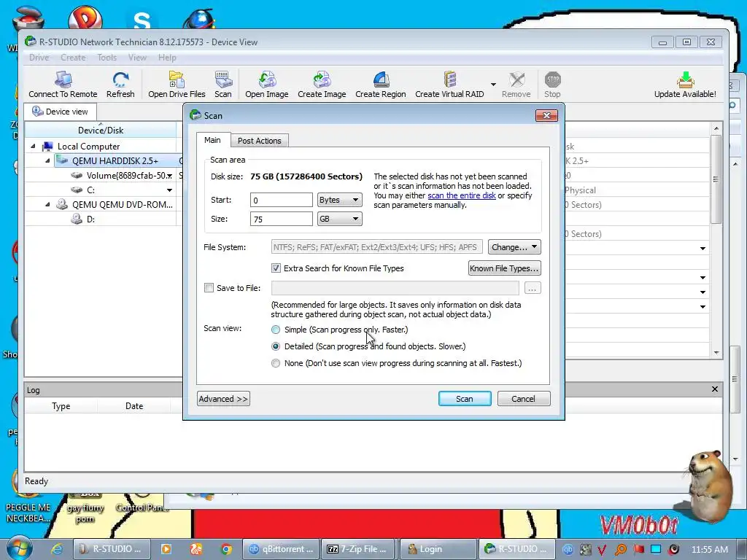Expand Create Virtual RAID dropdown arrow
The height and width of the screenshot is (560, 747).
[x=493, y=85]
